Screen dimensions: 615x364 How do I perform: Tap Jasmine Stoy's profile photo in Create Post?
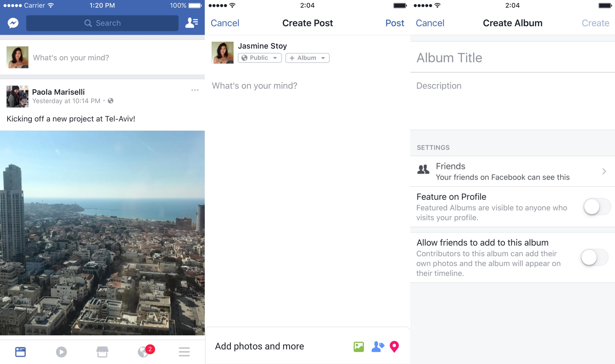(x=222, y=52)
